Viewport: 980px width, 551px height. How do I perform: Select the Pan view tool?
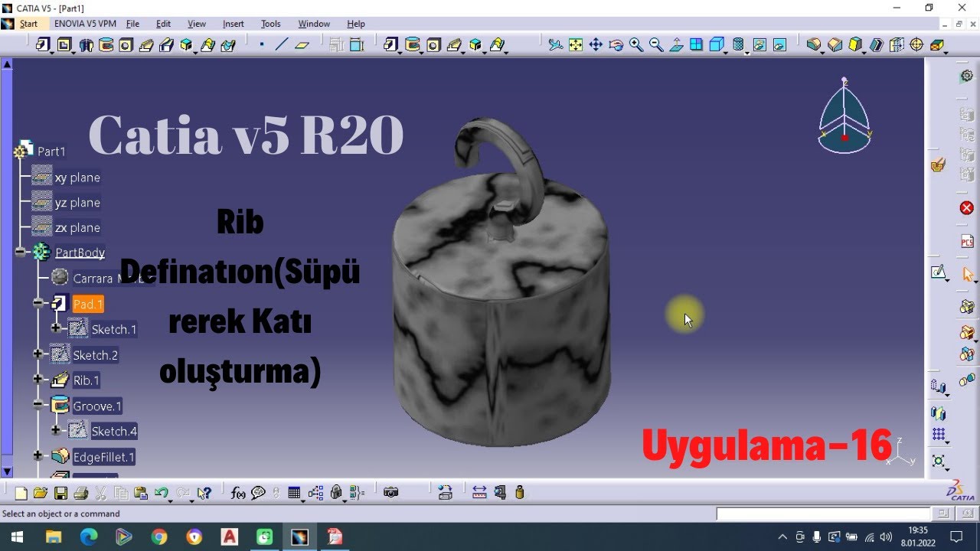[596, 45]
